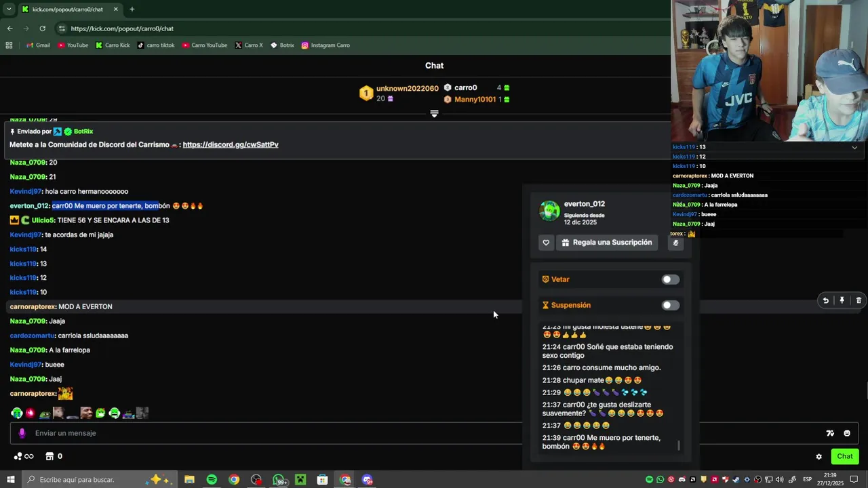Click the volume speaker tray icon

click(779, 480)
